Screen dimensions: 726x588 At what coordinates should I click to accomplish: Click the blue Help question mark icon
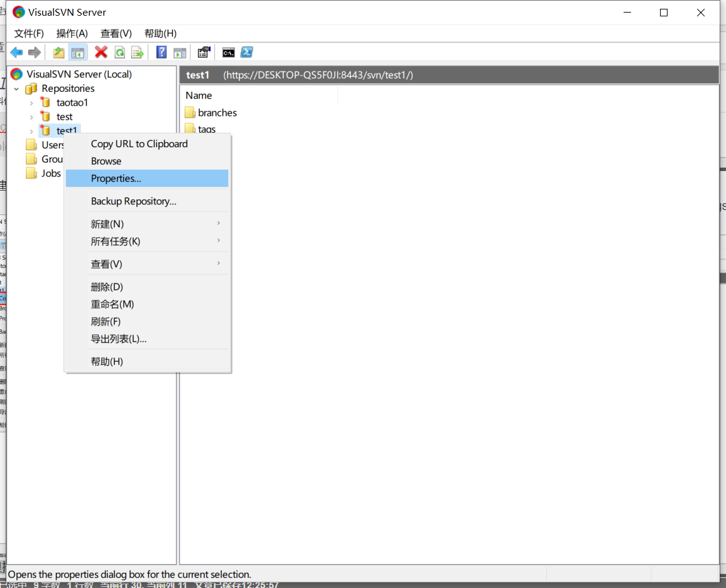(x=161, y=52)
